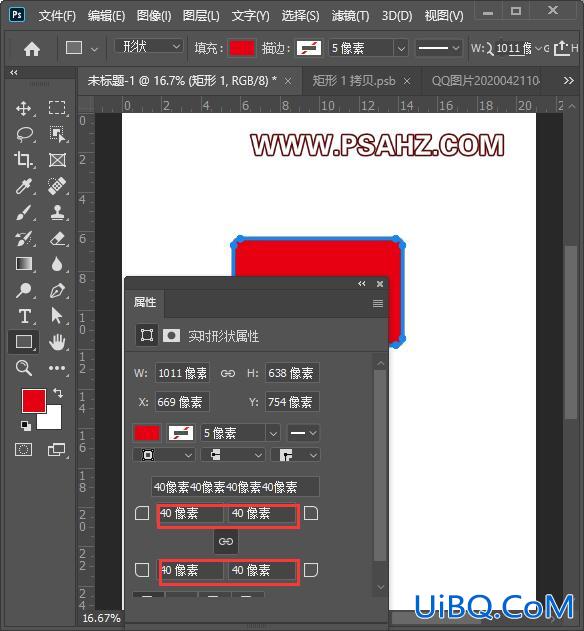This screenshot has width=584, height=631.
Task: Click the Home icon in options bar
Action: click(x=32, y=49)
